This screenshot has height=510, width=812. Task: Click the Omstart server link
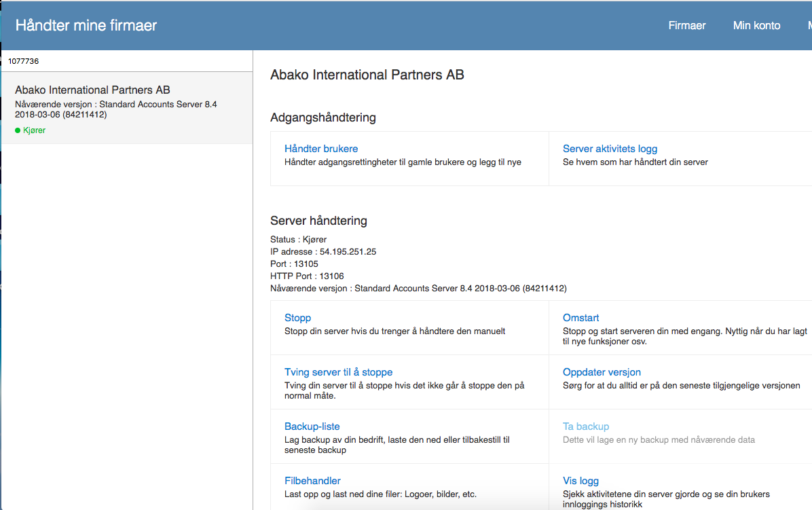tap(581, 318)
